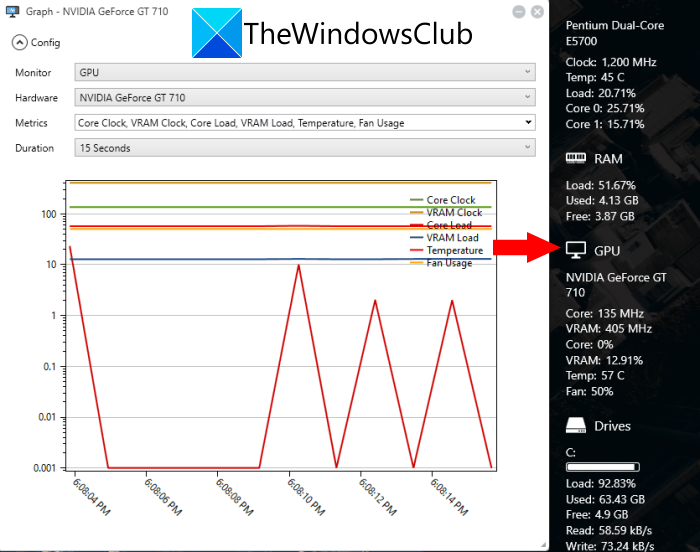This screenshot has width=700, height=552.
Task: Click the Core 1: 15.71% reading
Action: coord(605,124)
